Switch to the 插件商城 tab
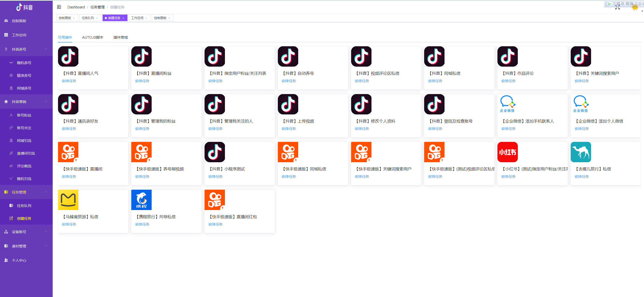The width and height of the screenshot is (644, 297). 121,37
